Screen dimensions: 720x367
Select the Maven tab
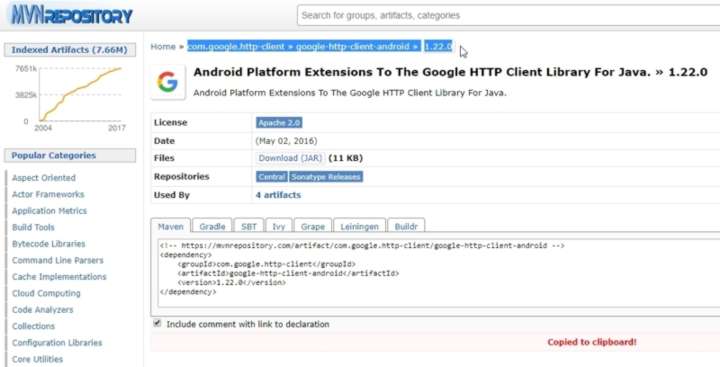pyautogui.click(x=170, y=226)
